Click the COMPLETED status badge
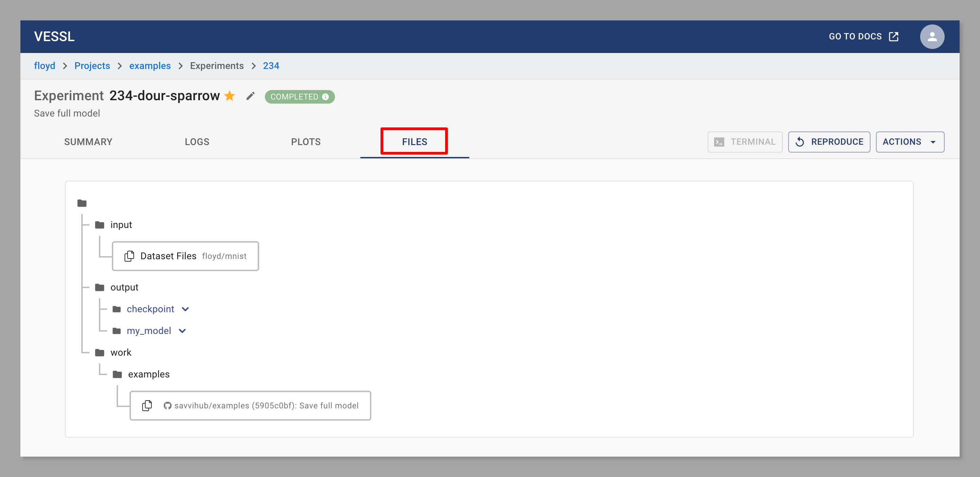 299,96
